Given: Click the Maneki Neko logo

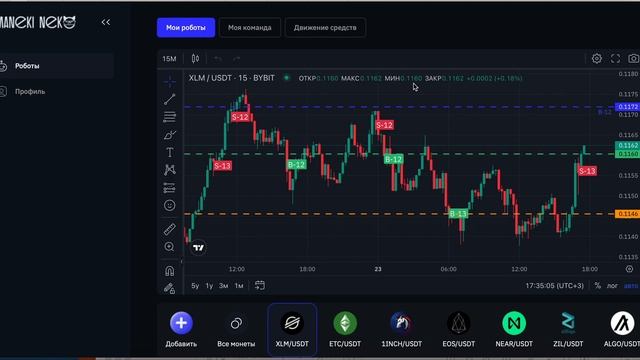Looking at the screenshot, I should (38, 22).
